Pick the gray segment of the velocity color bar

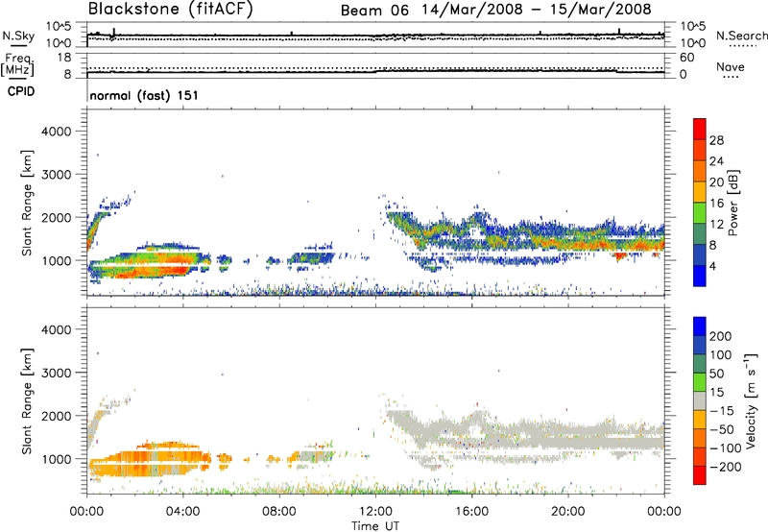pos(700,400)
